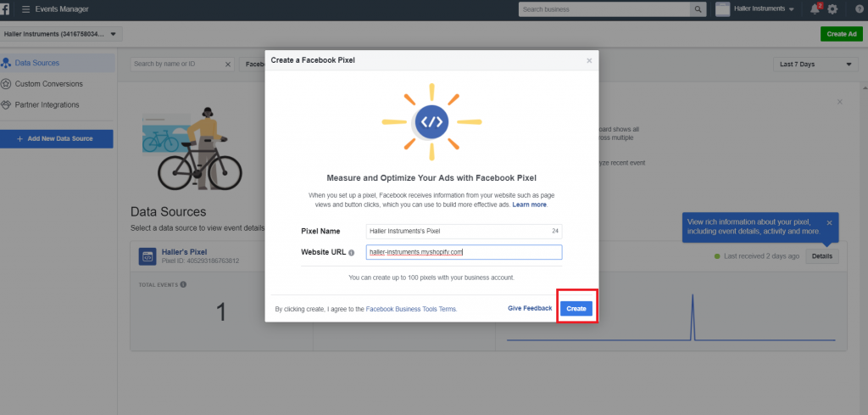Focus the Search business field in top bar
Image resolution: width=868 pixels, height=415 pixels.
604,8
